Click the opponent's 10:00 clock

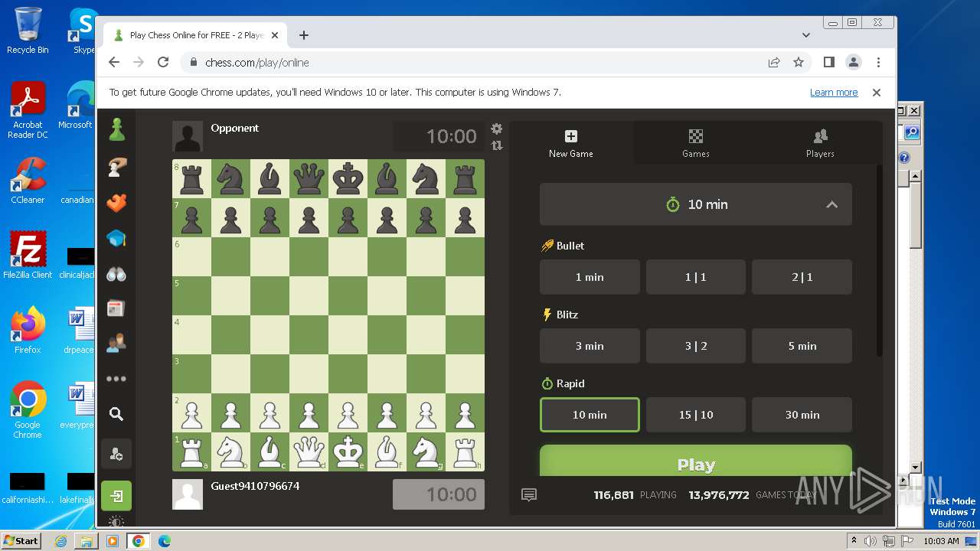point(439,136)
